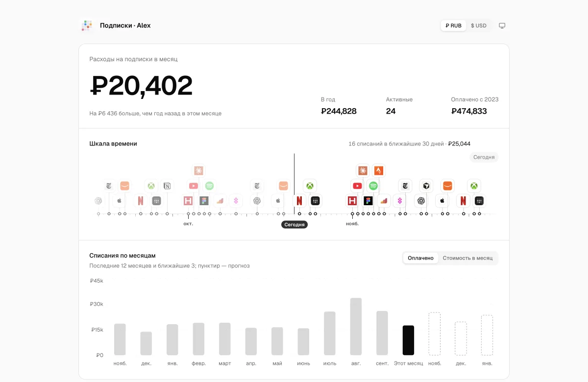The width and height of the screenshot is (588, 382).
Task: Select the vivid orange Amazon icon
Action: coord(447,186)
